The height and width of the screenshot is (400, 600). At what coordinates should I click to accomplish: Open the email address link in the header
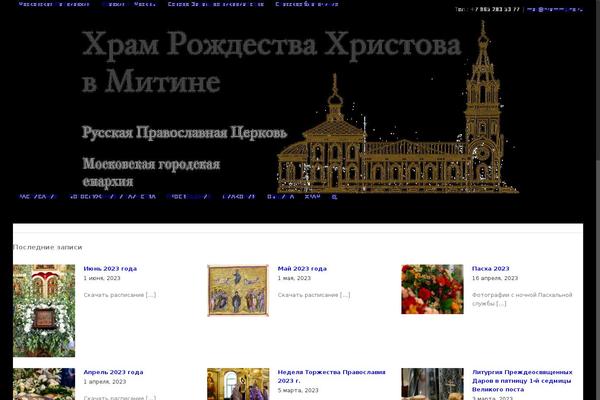click(x=555, y=9)
